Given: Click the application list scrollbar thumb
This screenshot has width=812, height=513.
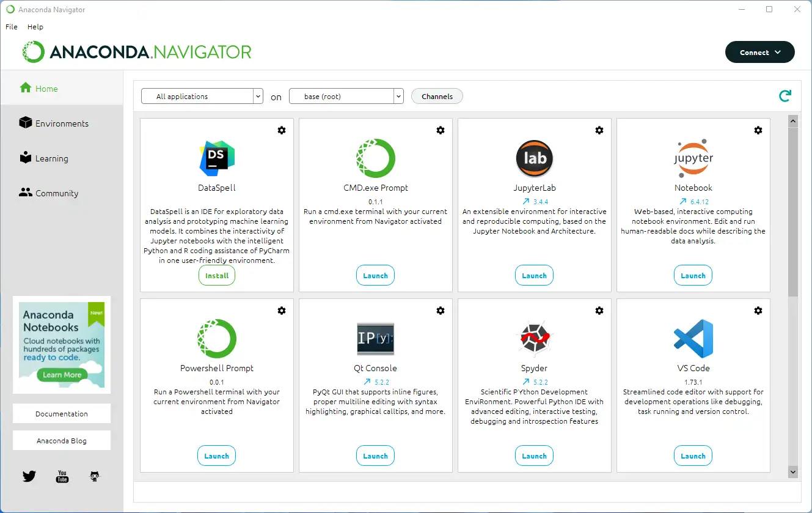Looking at the screenshot, I should point(793,212).
